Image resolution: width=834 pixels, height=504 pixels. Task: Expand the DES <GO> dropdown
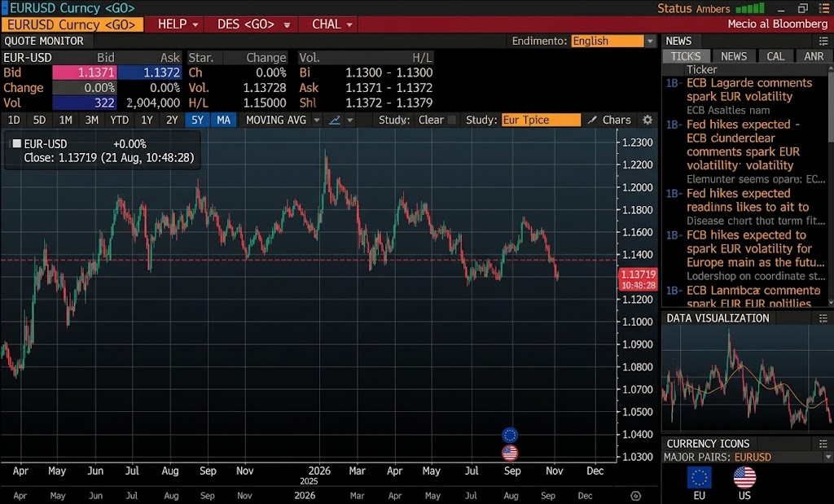tap(288, 25)
